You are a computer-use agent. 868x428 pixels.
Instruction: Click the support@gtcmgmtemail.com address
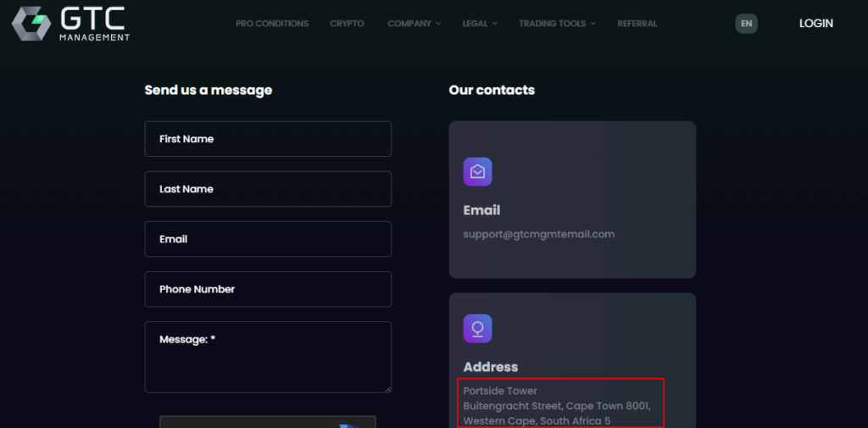tap(538, 234)
